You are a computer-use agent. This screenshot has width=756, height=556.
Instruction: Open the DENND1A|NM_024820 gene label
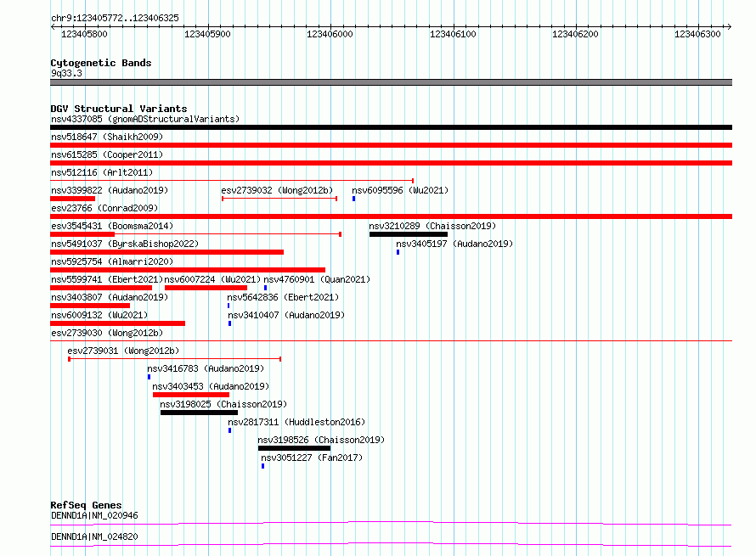94,536
